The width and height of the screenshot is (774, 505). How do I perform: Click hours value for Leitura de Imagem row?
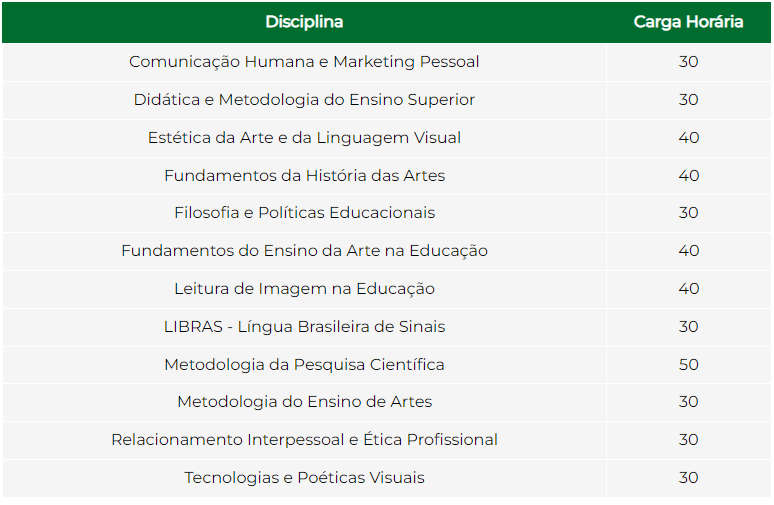(688, 289)
